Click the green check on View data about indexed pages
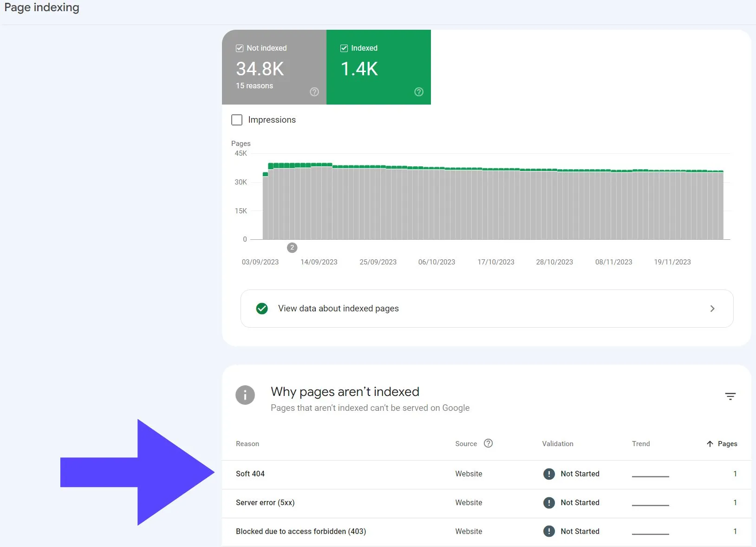The image size is (756, 547). [x=262, y=308]
